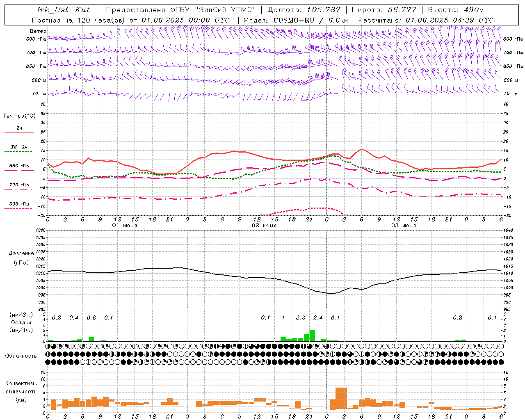Click the 'Тем-ра(°C)' temperature panel label
Viewport: 525px width, 420px height.
click(x=19, y=116)
